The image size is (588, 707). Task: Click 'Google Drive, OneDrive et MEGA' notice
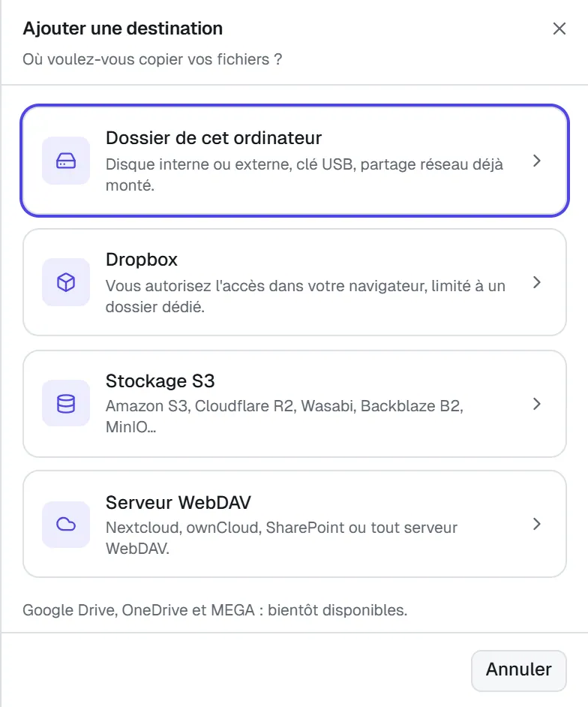click(x=215, y=610)
